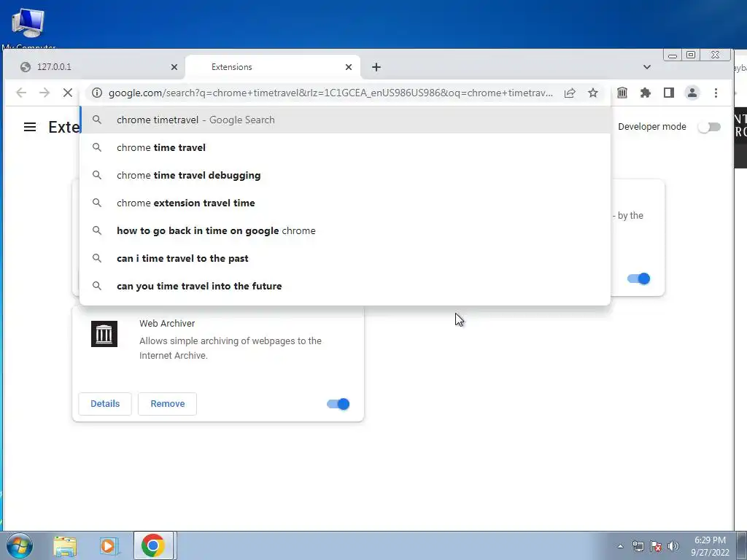Viewport: 747px width, 560px height.
Task: Disable the Web Archiver extension toggle
Action: (x=338, y=404)
